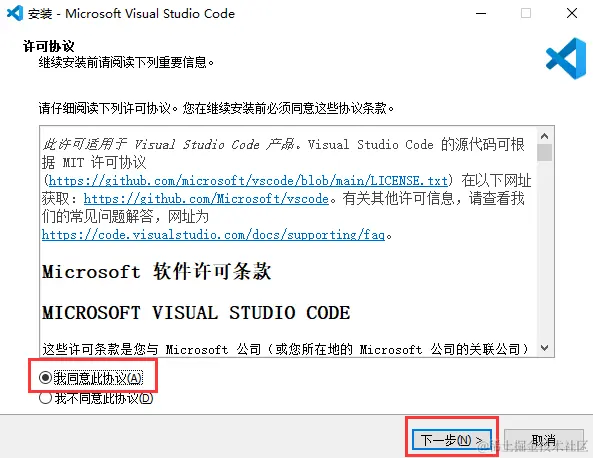Click the scrollbar track below the thumb

click(x=545, y=251)
